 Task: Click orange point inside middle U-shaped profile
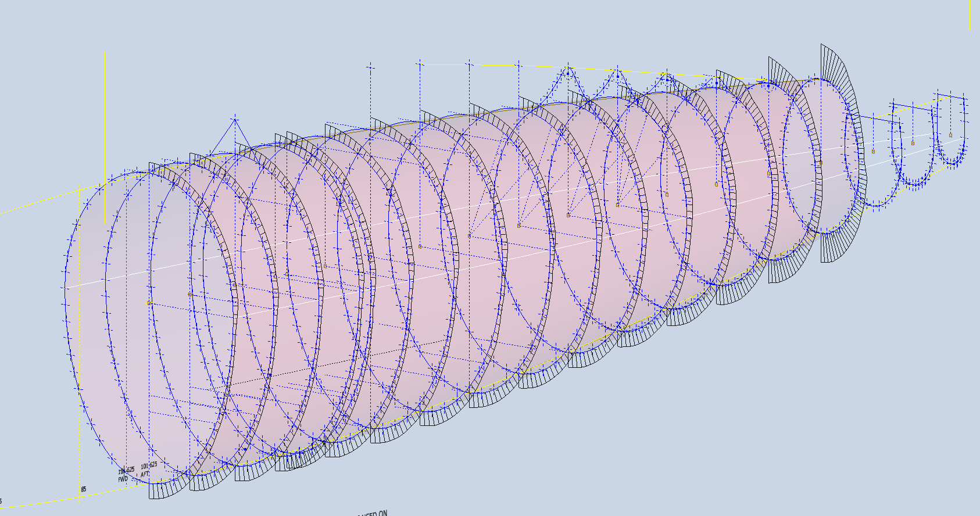pos(913,143)
